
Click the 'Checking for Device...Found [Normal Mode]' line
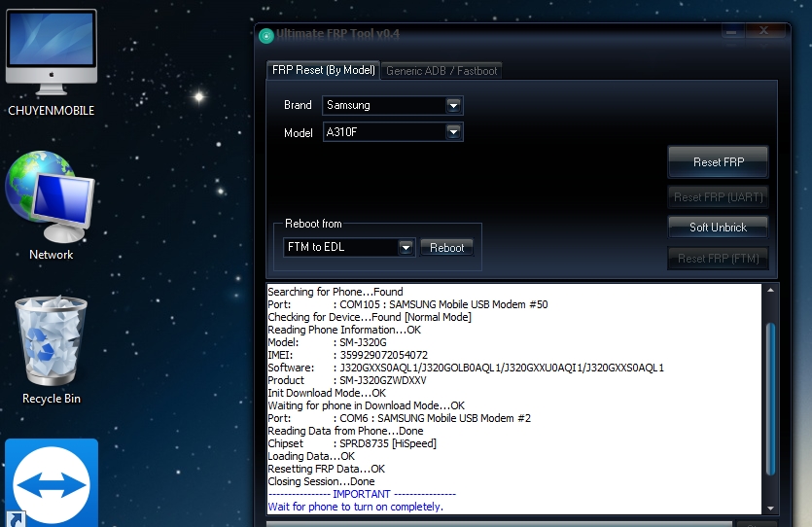click(x=370, y=317)
